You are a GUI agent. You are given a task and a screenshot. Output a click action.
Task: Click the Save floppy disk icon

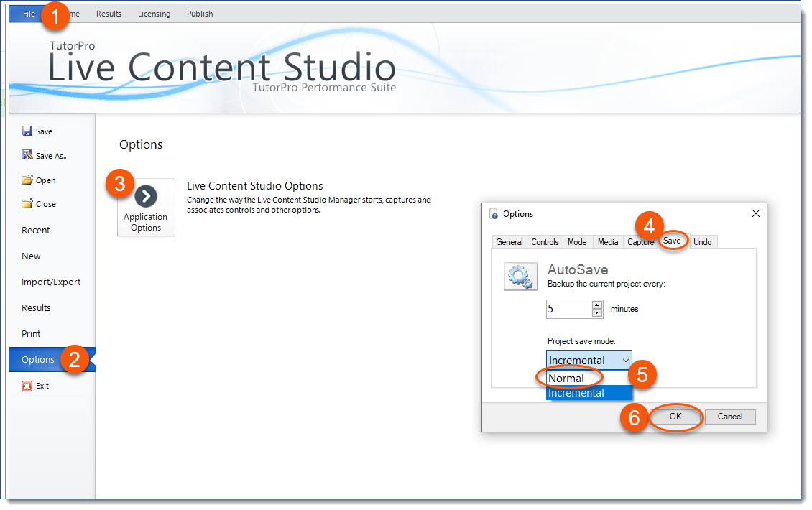pyautogui.click(x=27, y=131)
